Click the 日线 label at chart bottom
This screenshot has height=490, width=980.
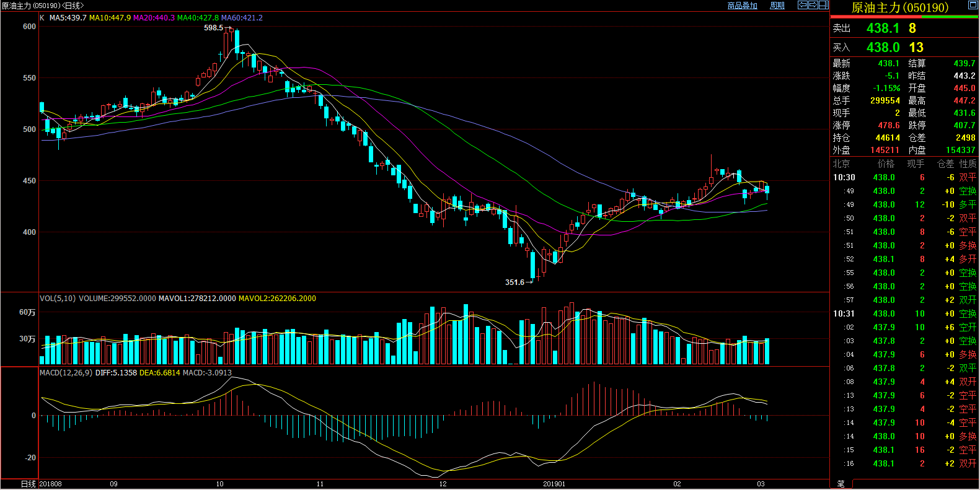click(x=28, y=484)
